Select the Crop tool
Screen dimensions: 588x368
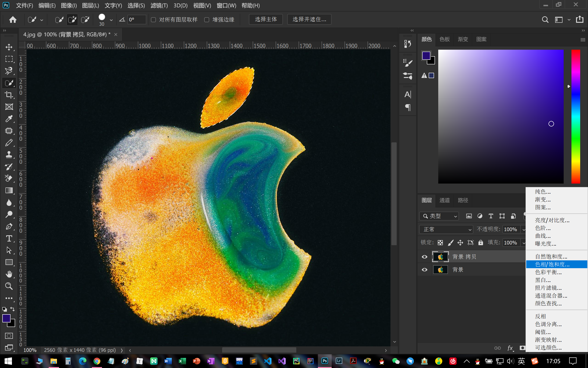click(x=9, y=95)
